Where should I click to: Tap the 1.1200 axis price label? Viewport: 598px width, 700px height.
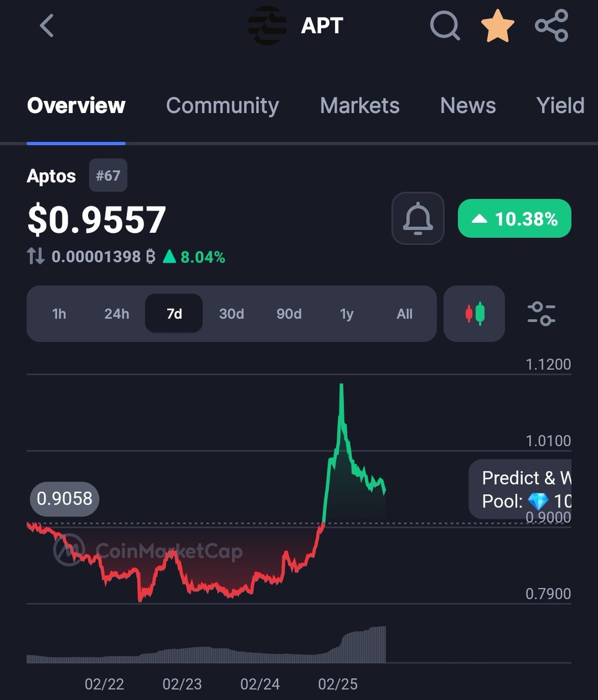pos(548,365)
